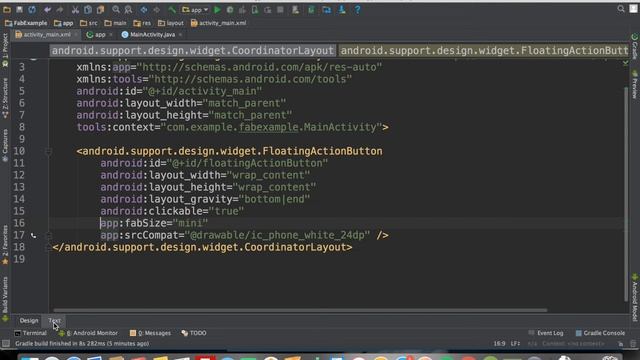This screenshot has width=640, height=360.
Task: Open the Gradle right side panel
Action: click(x=635, y=46)
